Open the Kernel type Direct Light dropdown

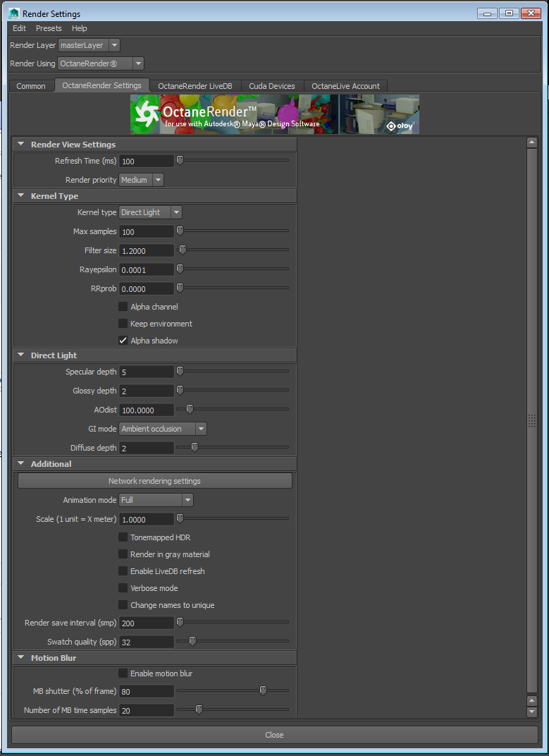150,212
